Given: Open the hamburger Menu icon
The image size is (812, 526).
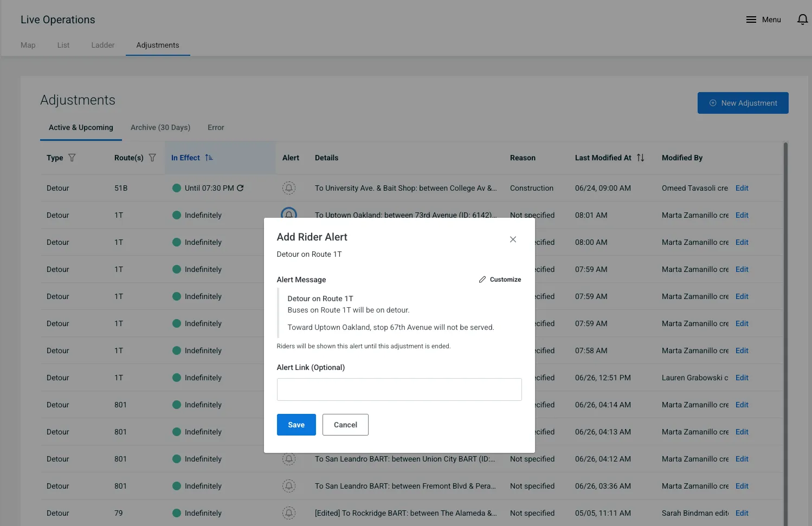Looking at the screenshot, I should tap(751, 20).
